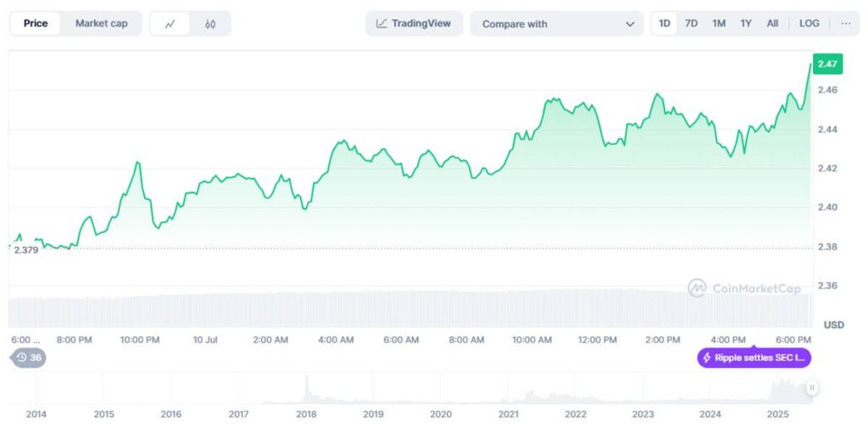Screen dimensions: 868x440
Task: Select the Market cap tab
Action: tap(102, 23)
